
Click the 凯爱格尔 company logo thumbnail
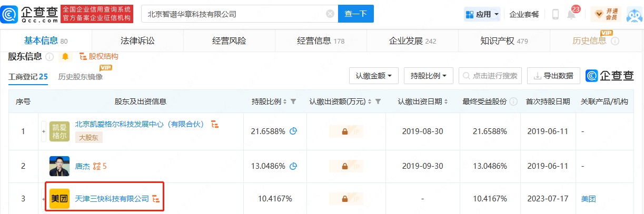pyautogui.click(x=60, y=131)
